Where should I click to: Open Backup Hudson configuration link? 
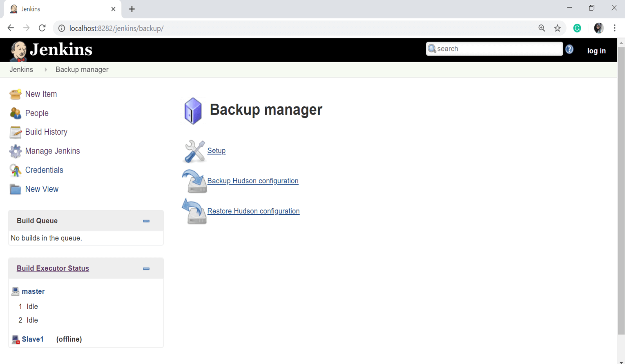[x=253, y=181]
